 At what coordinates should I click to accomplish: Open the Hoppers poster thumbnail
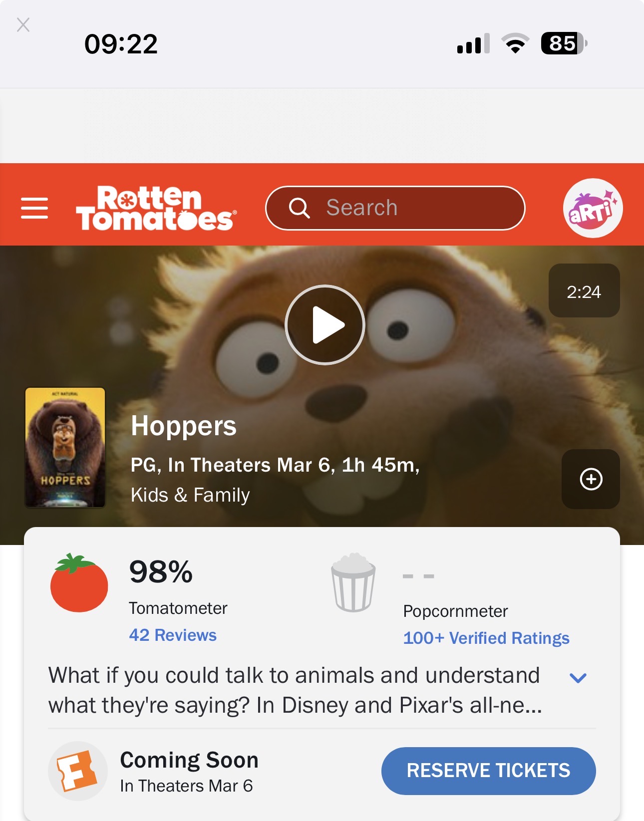point(65,448)
